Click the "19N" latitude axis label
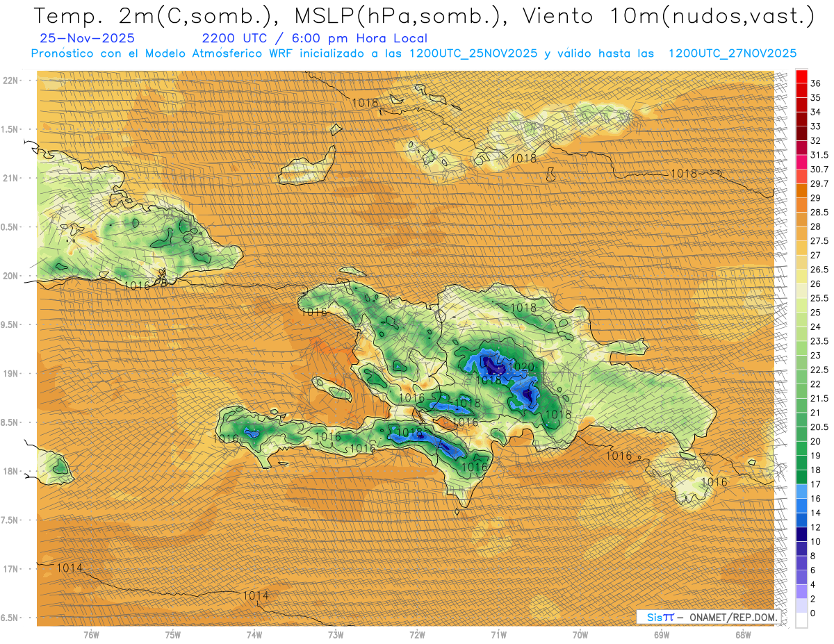The width and height of the screenshot is (834, 644). point(11,374)
